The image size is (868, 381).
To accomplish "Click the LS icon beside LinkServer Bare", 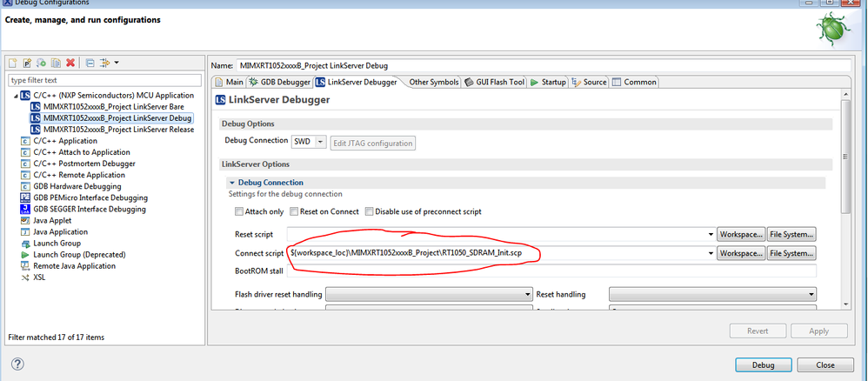I will coord(36,106).
